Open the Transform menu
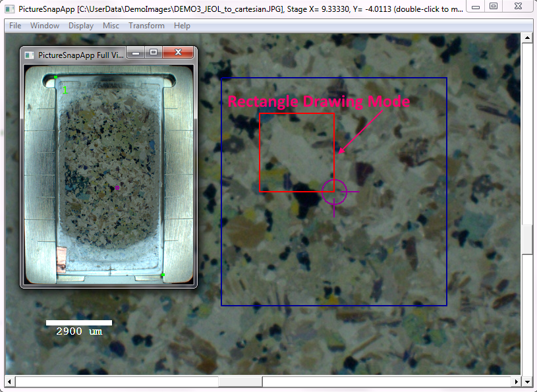This screenshot has height=392, width=537. pos(146,26)
